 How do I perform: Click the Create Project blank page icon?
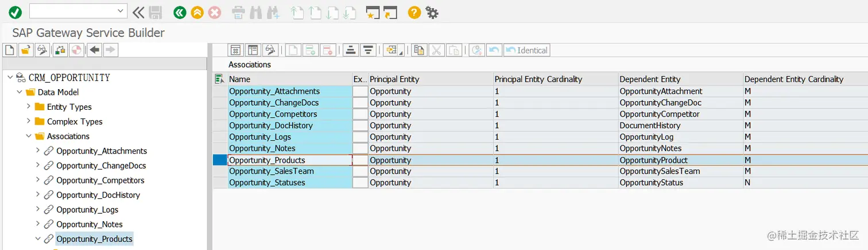[9, 50]
